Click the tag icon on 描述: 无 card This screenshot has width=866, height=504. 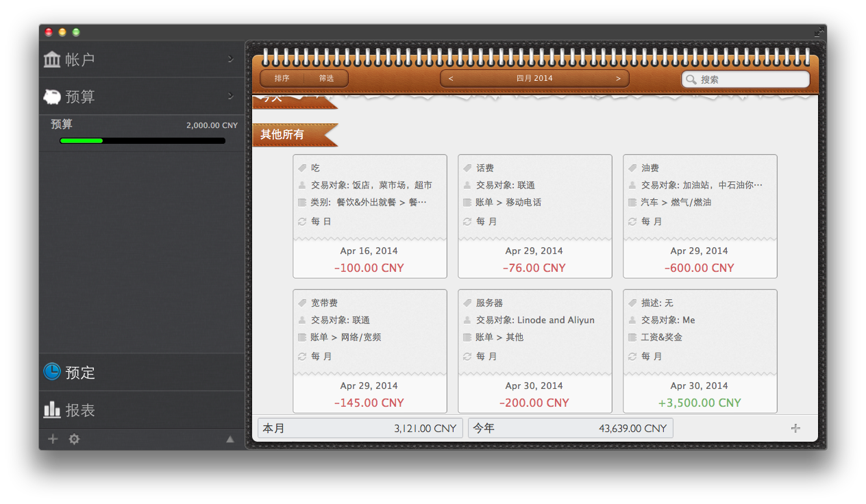coord(632,303)
